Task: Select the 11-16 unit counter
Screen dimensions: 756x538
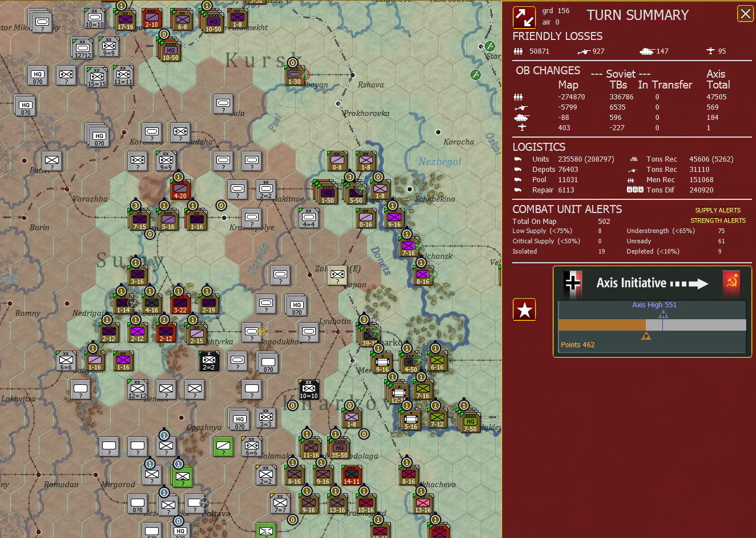Action: pos(311,448)
